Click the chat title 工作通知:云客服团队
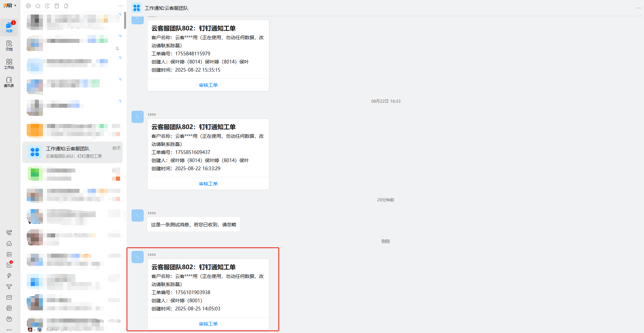The height and width of the screenshot is (333, 644). click(x=166, y=8)
